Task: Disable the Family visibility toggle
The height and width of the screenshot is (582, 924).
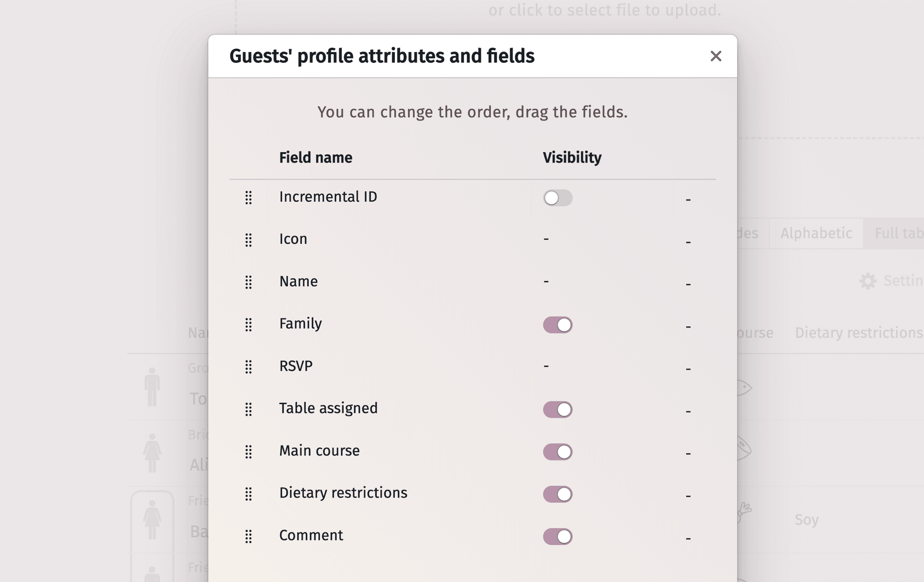Action: pyautogui.click(x=558, y=325)
